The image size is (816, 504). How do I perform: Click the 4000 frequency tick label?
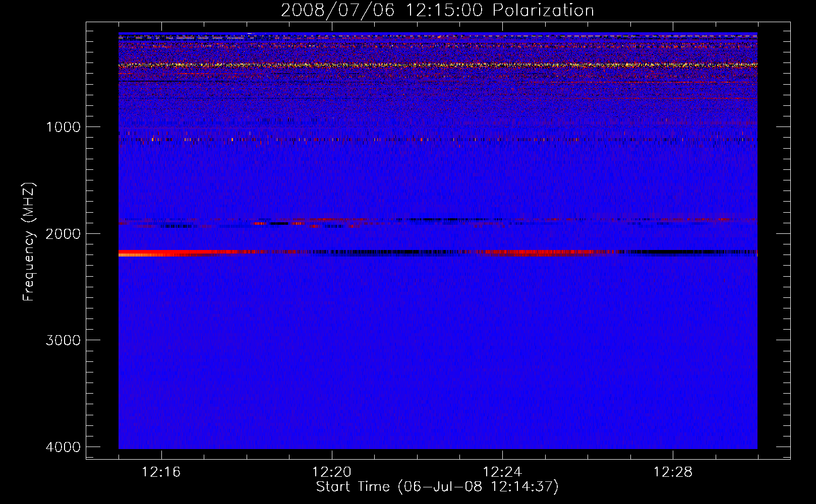[63, 447]
